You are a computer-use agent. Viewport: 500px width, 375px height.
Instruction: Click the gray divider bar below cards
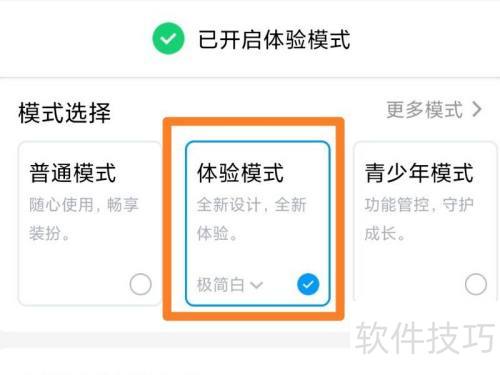pos(175,340)
